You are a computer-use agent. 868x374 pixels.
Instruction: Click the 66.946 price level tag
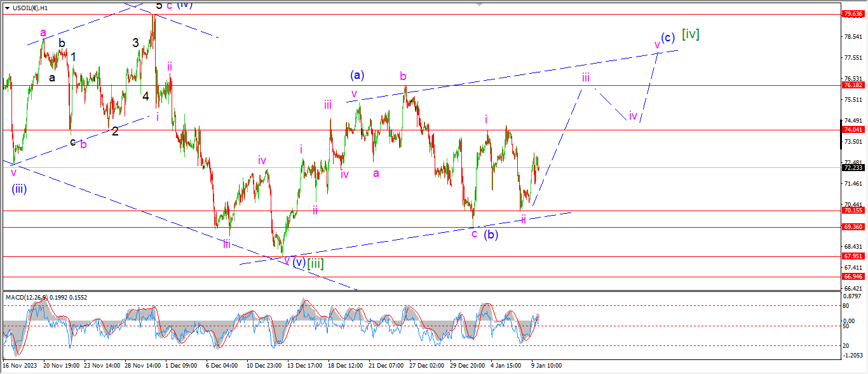[852, 277]
